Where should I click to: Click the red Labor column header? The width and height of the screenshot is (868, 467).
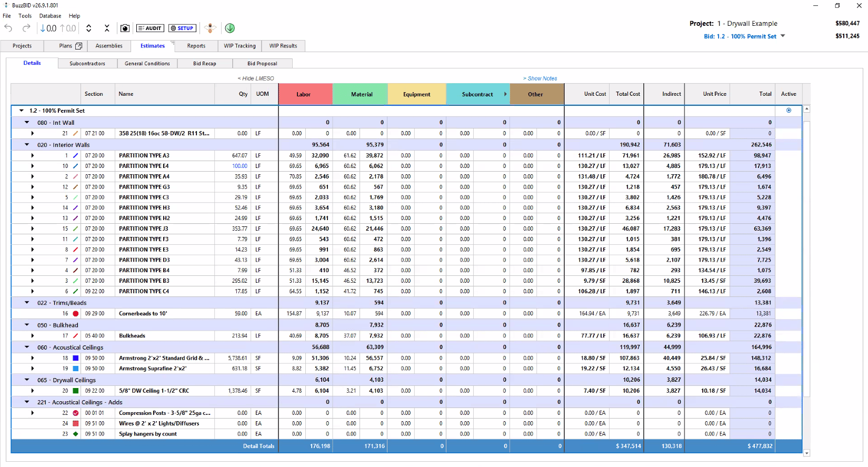point(305,94)
